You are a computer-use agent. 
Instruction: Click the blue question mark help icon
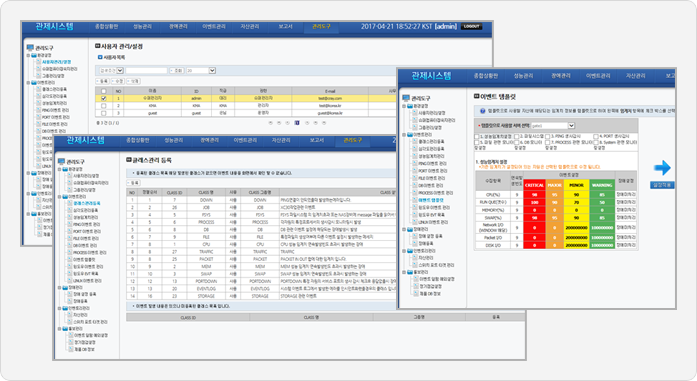483,111
